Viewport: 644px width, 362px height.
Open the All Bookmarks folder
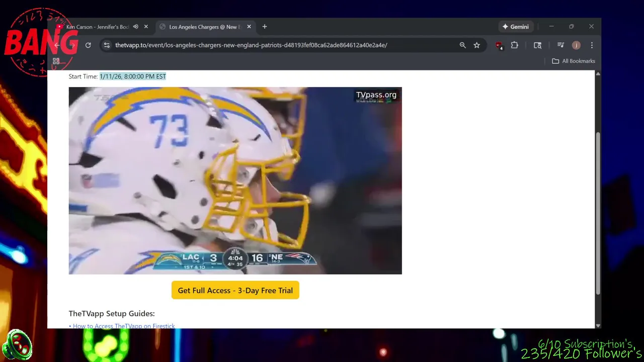[573, 61]
